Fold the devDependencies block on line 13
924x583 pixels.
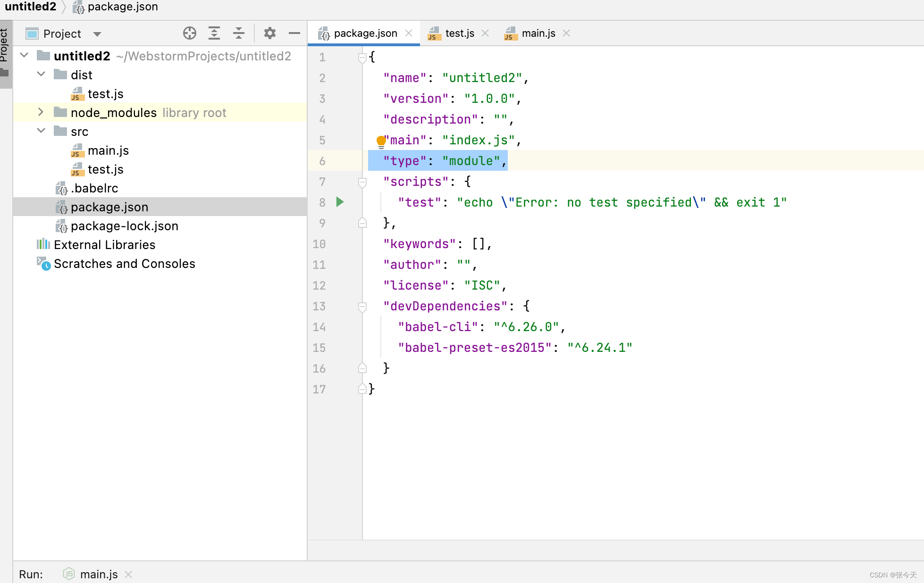pyautogui.click(x=362, y=307)
